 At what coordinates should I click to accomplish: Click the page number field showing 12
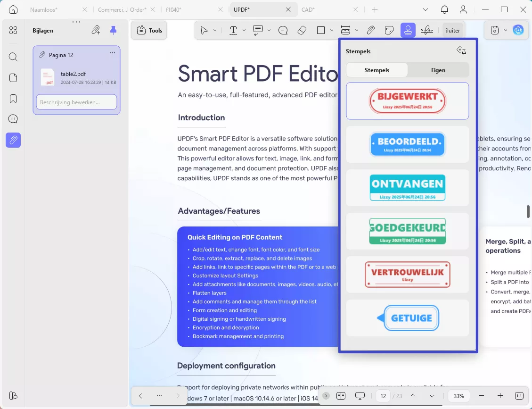pyautogui.click(x=383, y=396)
